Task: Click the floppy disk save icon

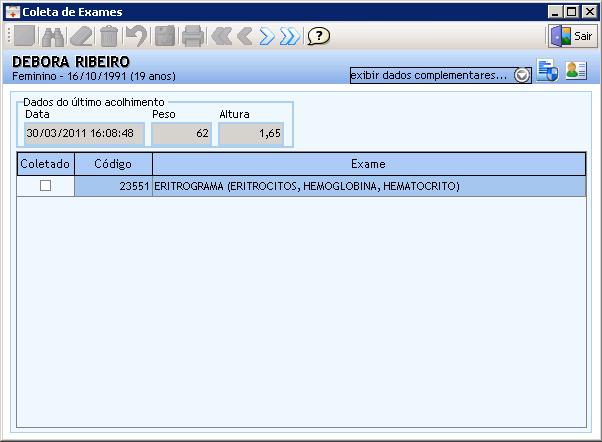Action: (x=165, y=36)
